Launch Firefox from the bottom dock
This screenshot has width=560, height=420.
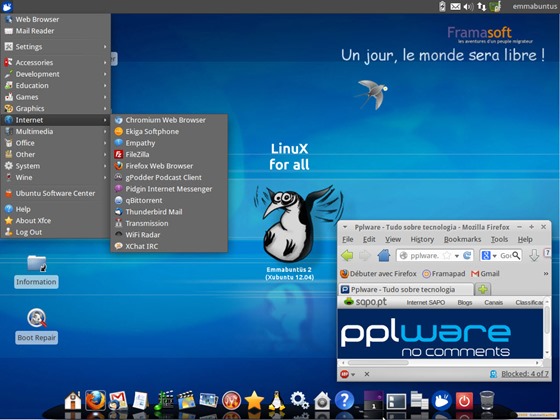95,400
